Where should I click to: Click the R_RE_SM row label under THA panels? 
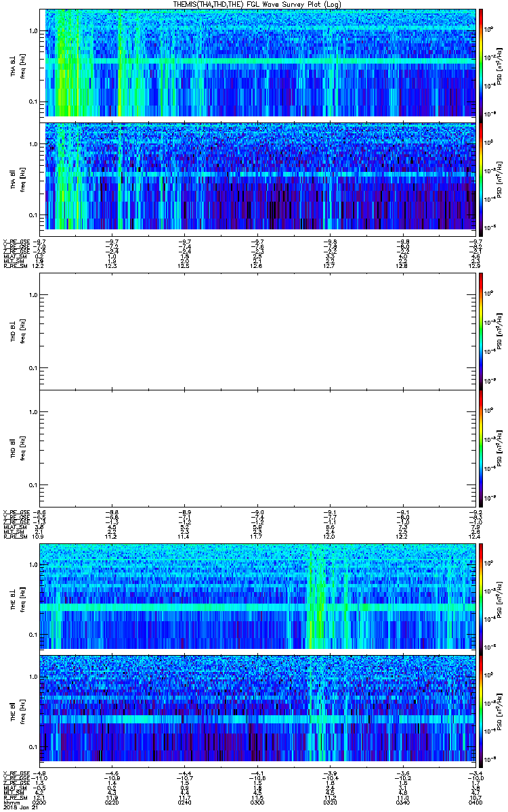[16, 266]
